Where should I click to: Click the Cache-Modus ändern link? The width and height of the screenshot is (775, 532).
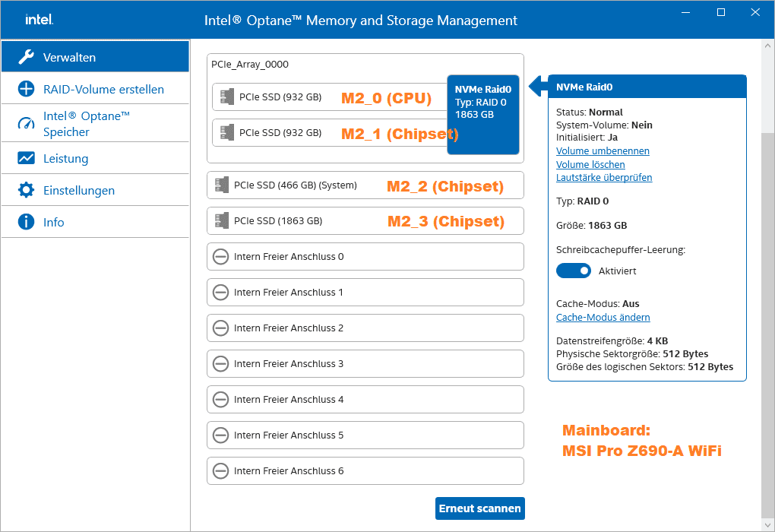click(x=603, y=318)
